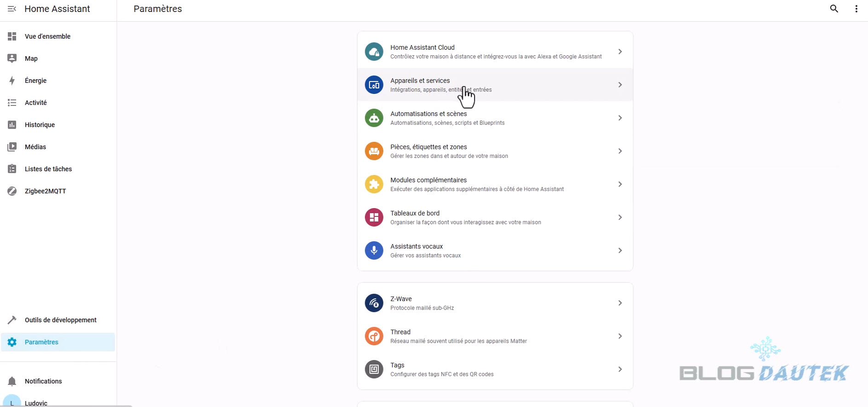The height and width of the screenshot is (407, 868).
Task: Click the Thread network icon
Action: tap(374, 336)
